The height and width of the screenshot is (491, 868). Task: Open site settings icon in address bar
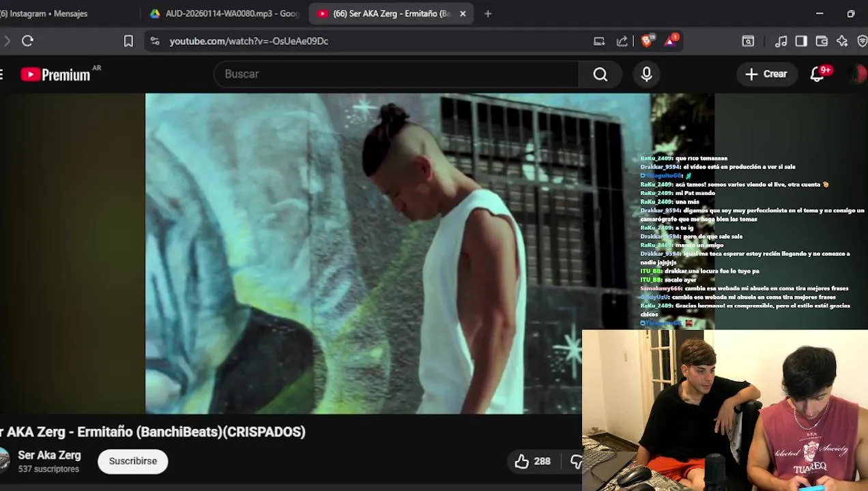[x=154, y=41]
